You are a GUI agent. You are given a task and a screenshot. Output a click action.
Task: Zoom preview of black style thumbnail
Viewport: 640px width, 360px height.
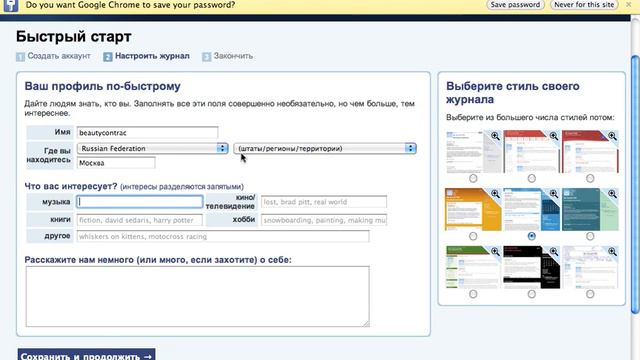[x=553, y=252]
